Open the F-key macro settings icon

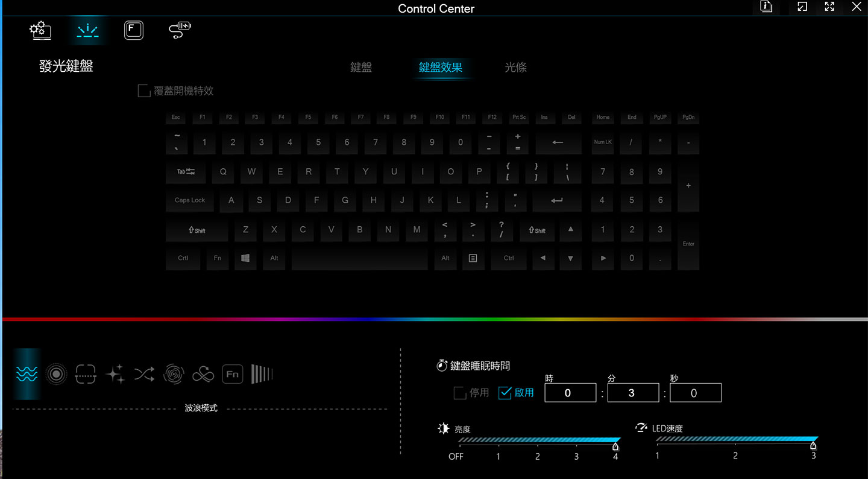(x=133, y=30)
